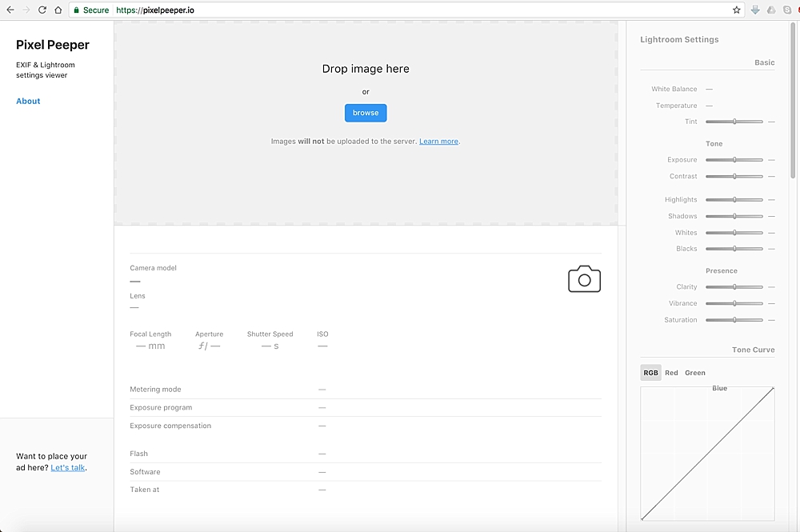Bookmark the page with the star icon
This screenshot has width=800, height=532.
click(x=736, y=10)
